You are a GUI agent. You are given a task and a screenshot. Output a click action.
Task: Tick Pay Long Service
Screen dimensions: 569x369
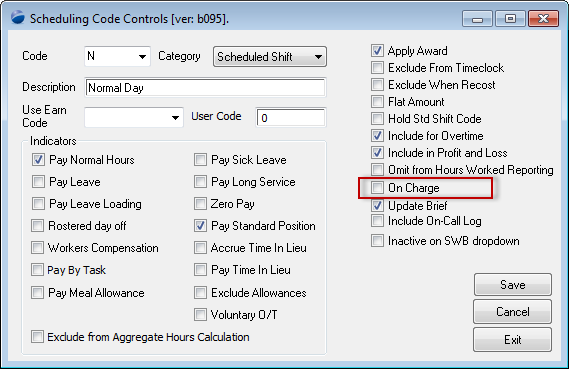[x=200, y=181]
